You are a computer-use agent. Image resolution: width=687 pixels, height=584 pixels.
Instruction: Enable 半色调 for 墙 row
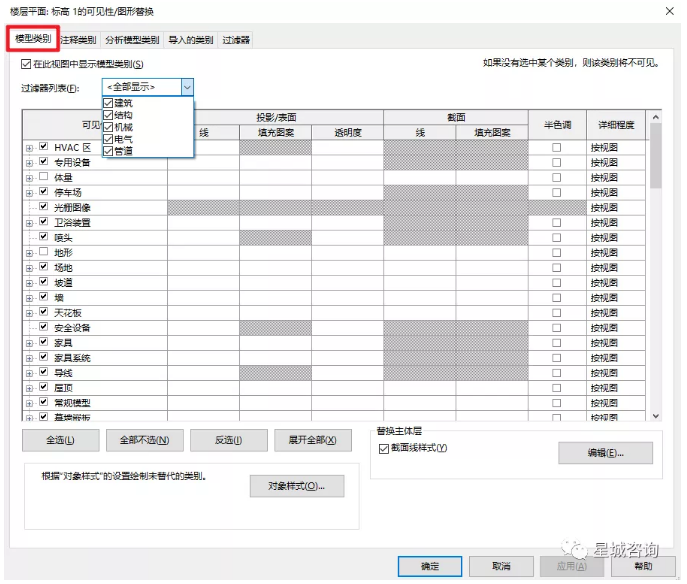(x=556, y=298)
